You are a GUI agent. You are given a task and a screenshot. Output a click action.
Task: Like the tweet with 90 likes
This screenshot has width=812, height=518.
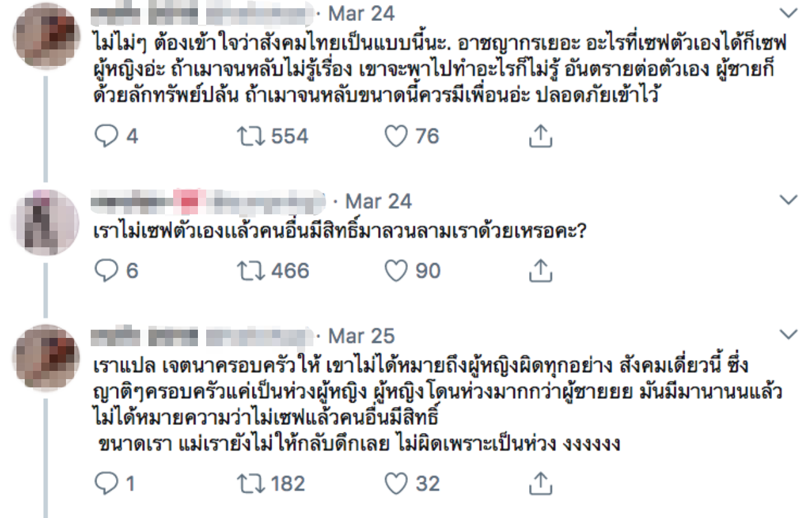[396, 271]
